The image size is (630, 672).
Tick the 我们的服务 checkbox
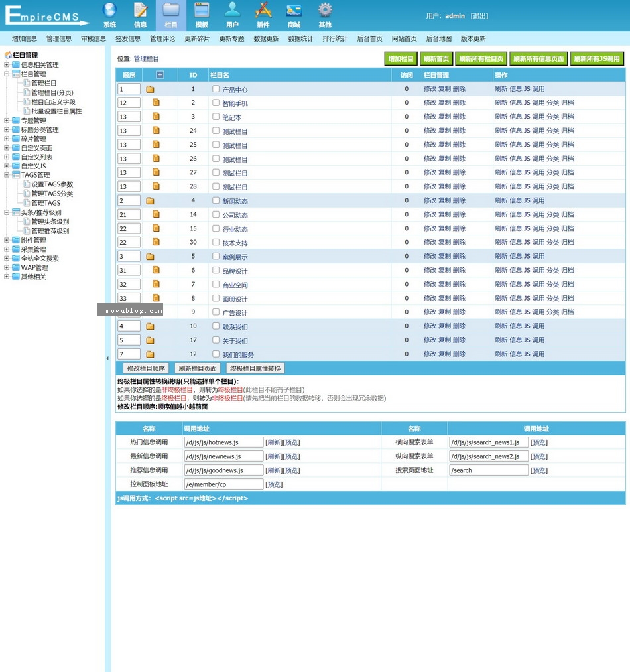pyautogui.click(x=216, y=354)
